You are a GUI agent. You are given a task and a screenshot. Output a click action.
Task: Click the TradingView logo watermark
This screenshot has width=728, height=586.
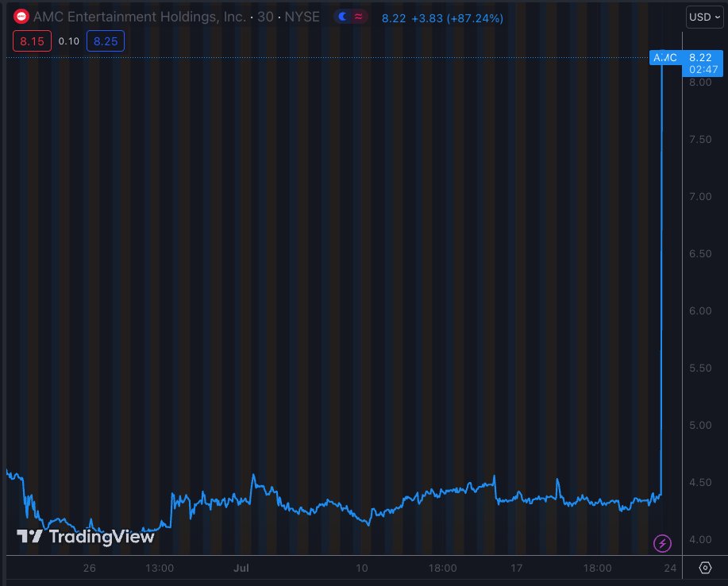[85, 537]
